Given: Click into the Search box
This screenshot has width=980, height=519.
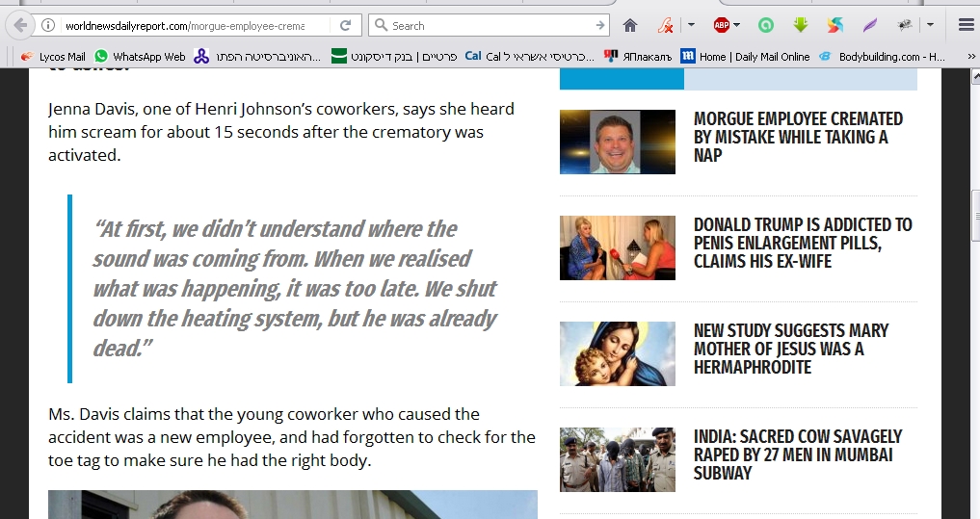Looking at the screenshot, I should [490, 26].
